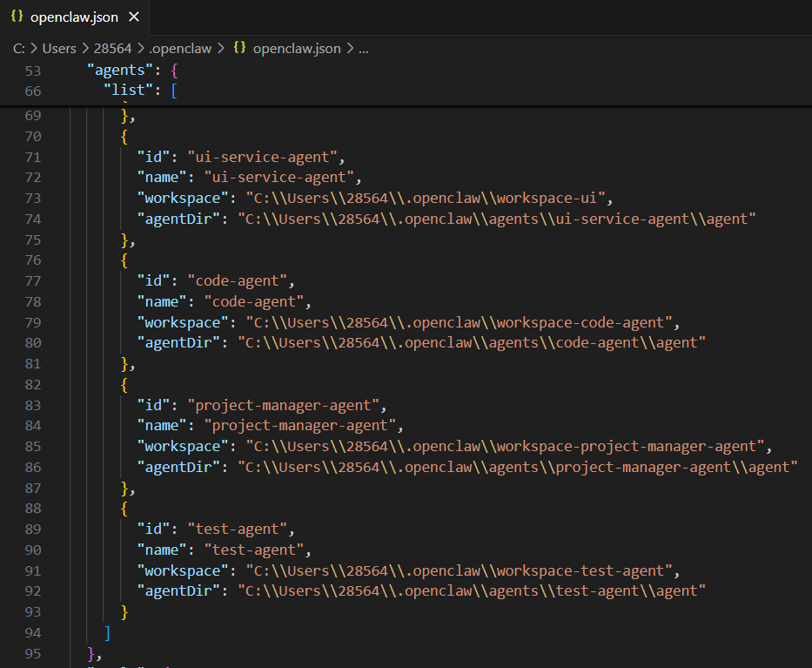812x668 pixels.
Task: Click the "agentDir" key on line 80
Action: pyautogui.click(x=178, y=342)
